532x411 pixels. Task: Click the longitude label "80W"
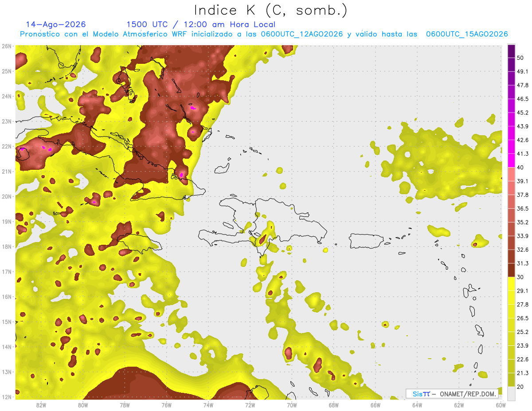(83, 405)
